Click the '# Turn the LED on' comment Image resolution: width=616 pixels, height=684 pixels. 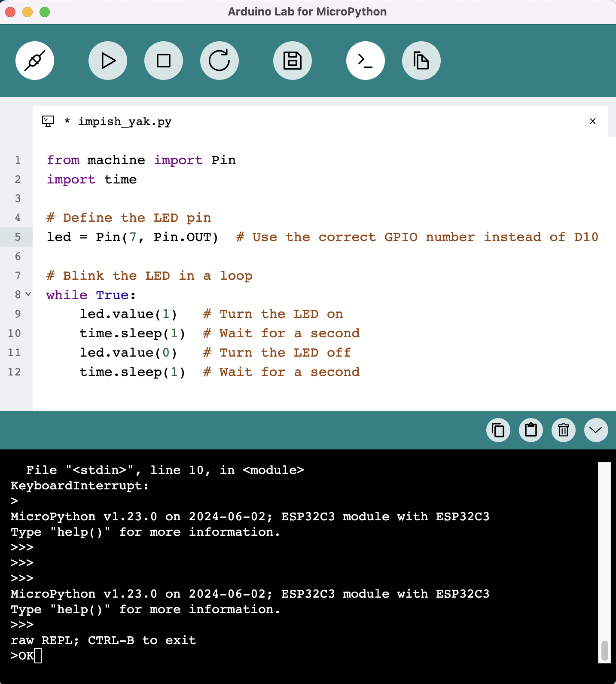273,314
